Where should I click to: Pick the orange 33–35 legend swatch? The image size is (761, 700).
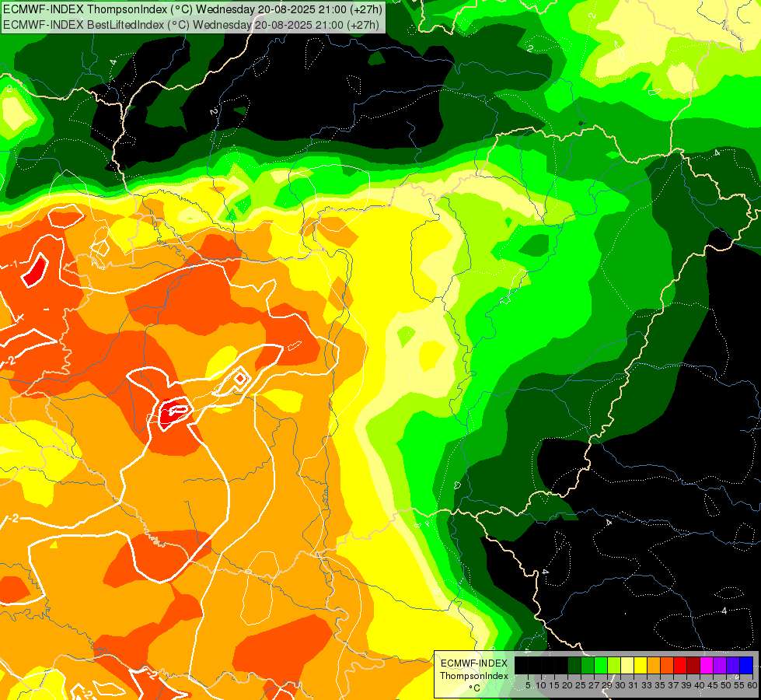click(x=654, y=665)
